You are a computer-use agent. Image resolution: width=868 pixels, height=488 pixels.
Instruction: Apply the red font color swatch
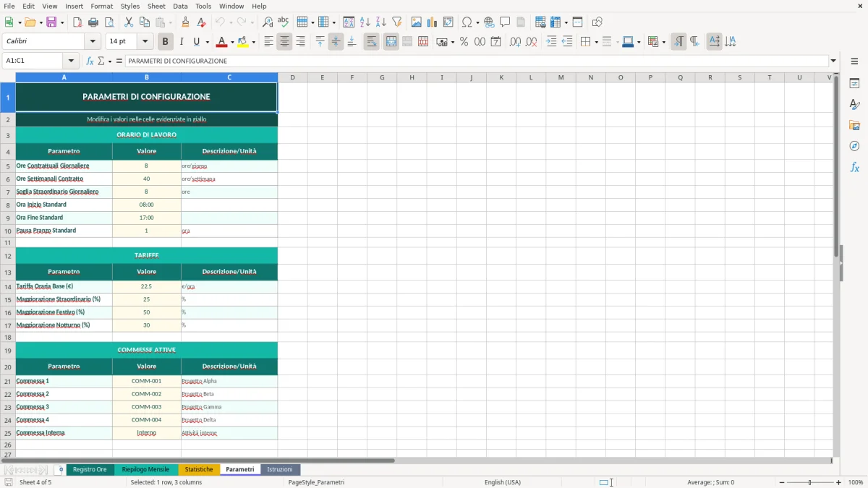[x=221, y=42]
